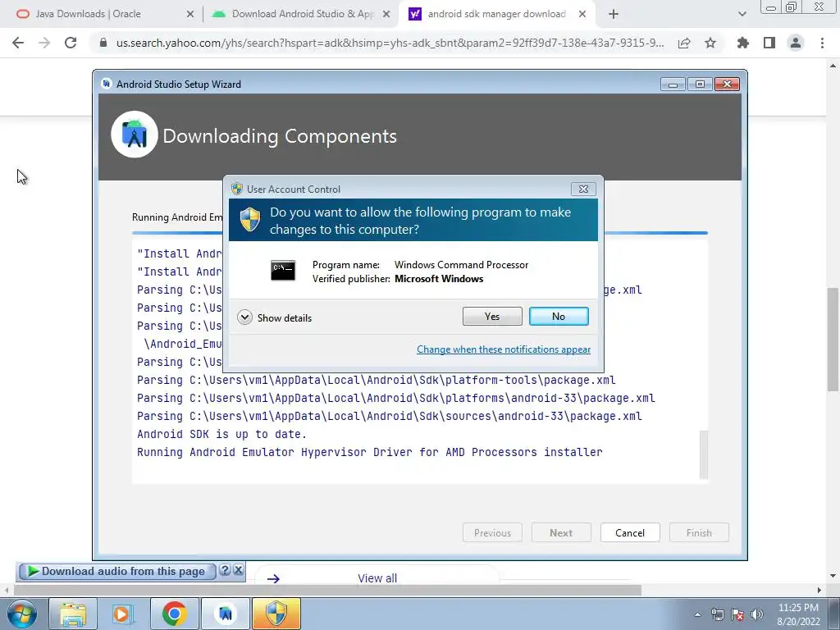This screenshot has height=630, width=840.
Task: Click the share page icon
Action: click(684, 43)
